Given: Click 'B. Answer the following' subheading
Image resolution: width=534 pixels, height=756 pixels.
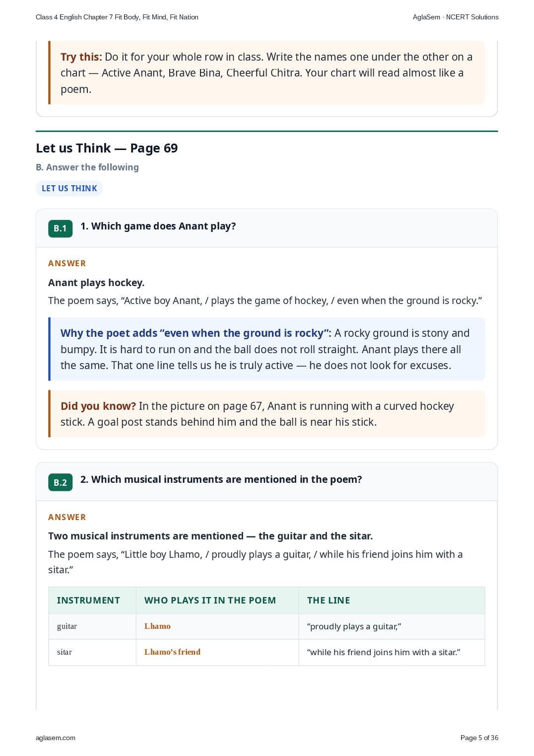Looking at the screenshot, I should pos(87,167).
